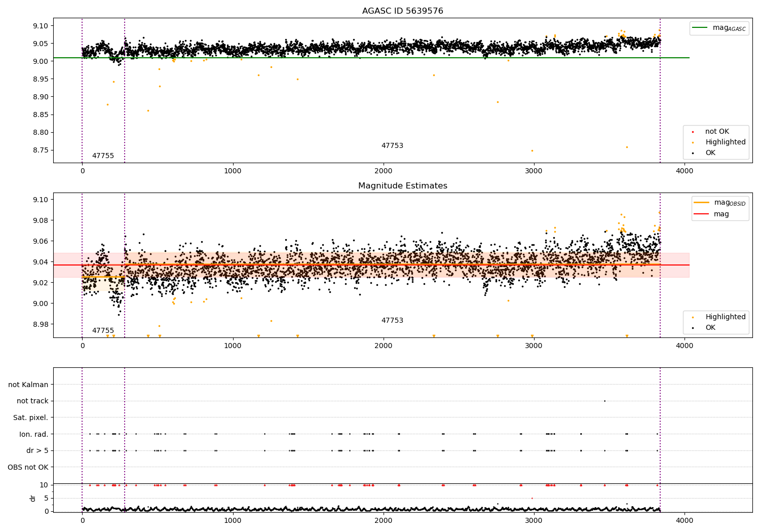Click the 'not track' axis label
The width and height of the screenshot is (760, 532).
point(32,401)
